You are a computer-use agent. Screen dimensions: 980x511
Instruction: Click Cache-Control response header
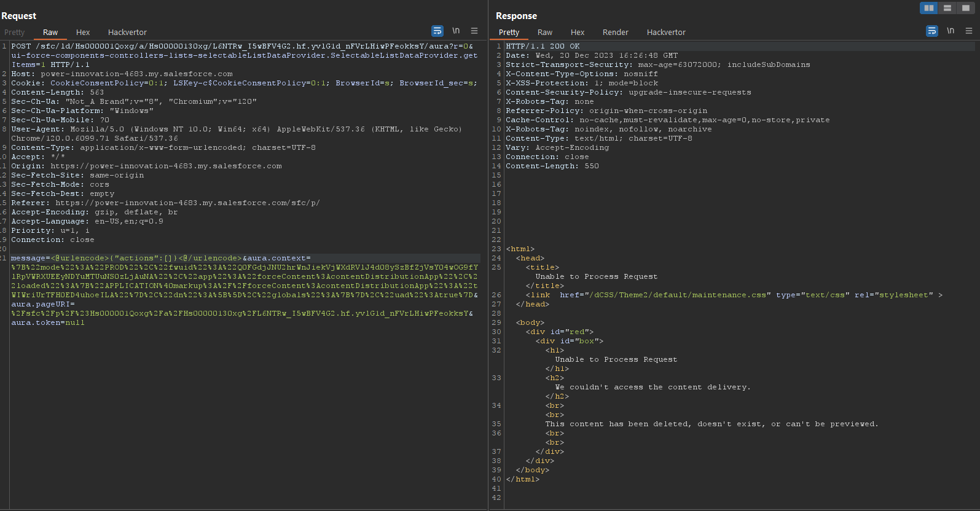668,120
